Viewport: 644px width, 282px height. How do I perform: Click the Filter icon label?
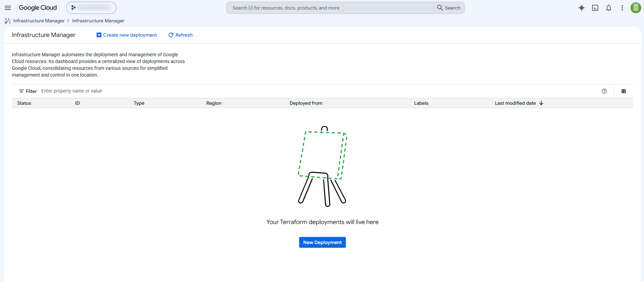tap(28, 91)
